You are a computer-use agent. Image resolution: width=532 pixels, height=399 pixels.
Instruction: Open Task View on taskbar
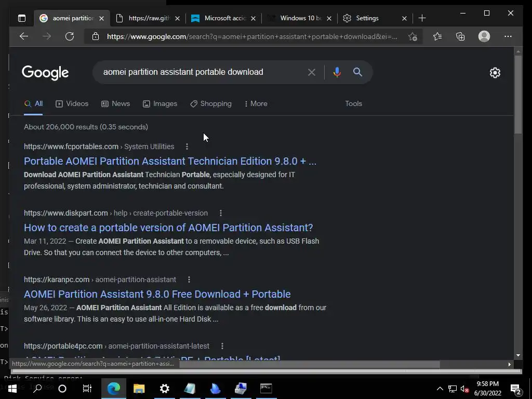pyautogui.click(x=87, y=389)
